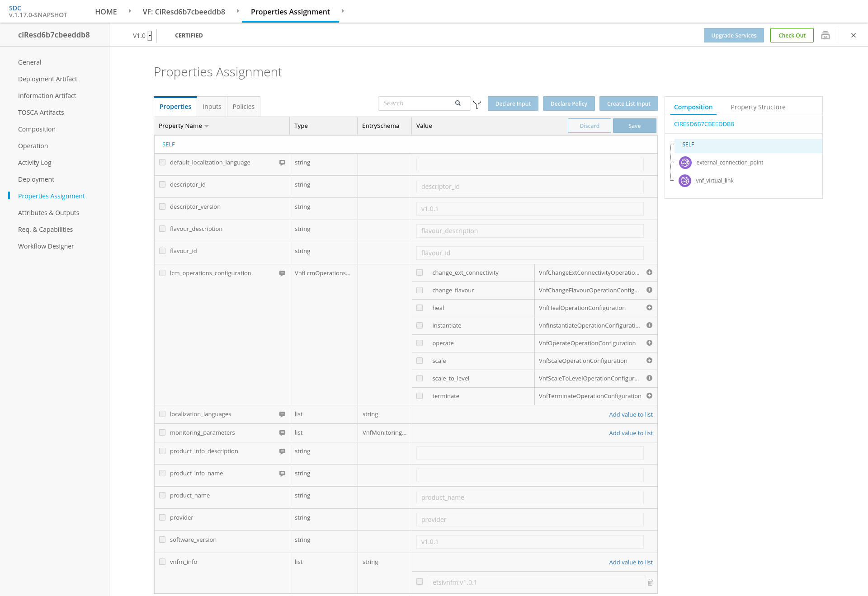Image resolution: width=868 pixels, height=596 pixels.
Task: Show description of lcm_operations_configuration
Action: point(282,273)
